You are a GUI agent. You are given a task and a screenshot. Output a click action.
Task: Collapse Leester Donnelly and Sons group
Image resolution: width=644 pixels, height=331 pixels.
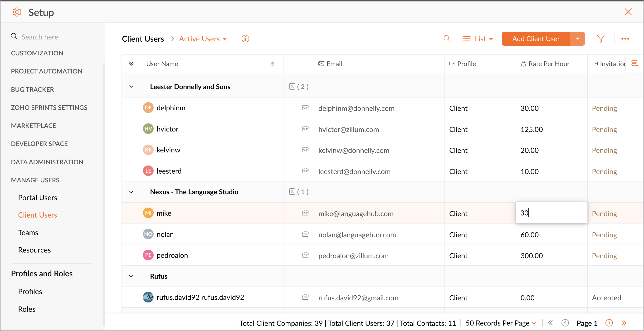tap(131, 87)
